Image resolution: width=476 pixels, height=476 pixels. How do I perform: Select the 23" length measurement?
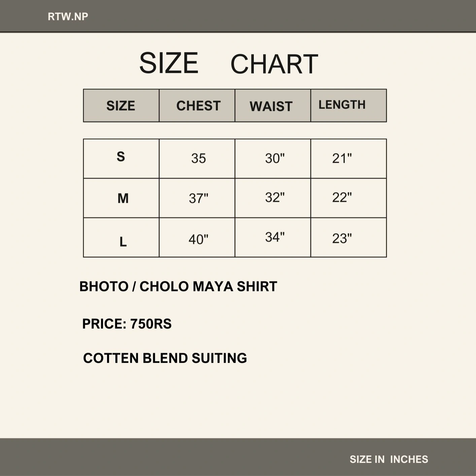click(x=342, y=239)
